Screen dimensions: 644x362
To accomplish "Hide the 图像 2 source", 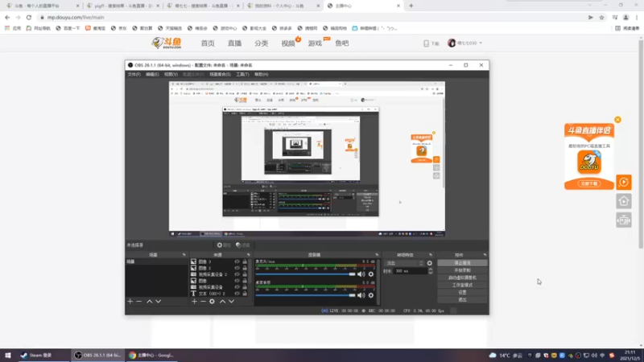I will coord(237,268).
